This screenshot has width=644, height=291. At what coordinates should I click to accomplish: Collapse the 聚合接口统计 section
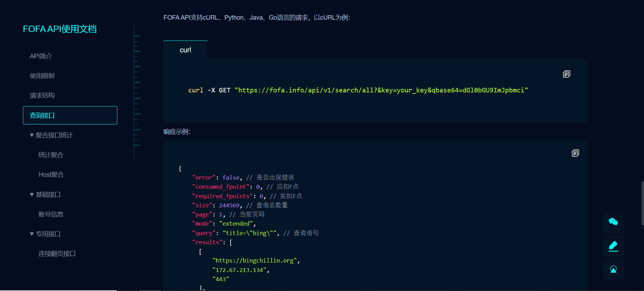[32, 135]
